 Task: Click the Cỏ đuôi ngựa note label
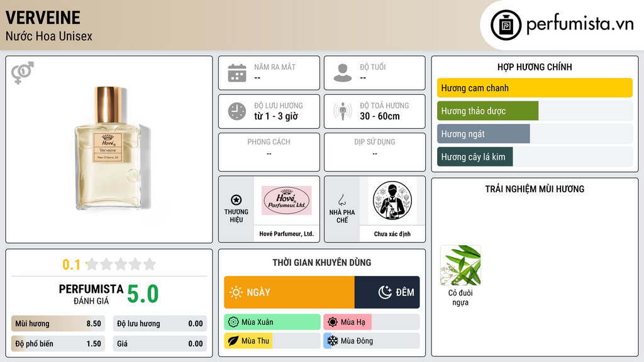point(460,297)
